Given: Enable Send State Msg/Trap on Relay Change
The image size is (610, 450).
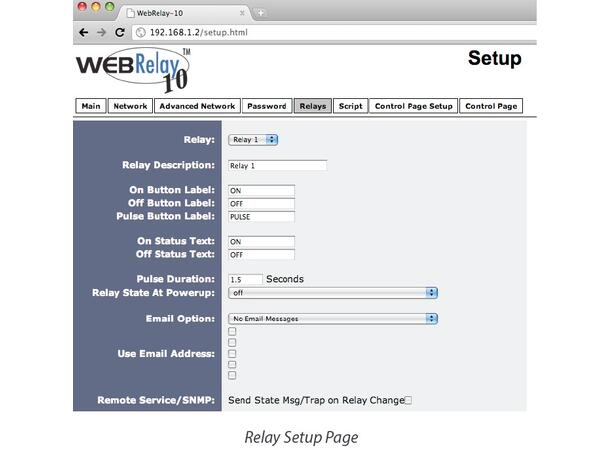Looking at the screenshot, I should tap(408, 400).
